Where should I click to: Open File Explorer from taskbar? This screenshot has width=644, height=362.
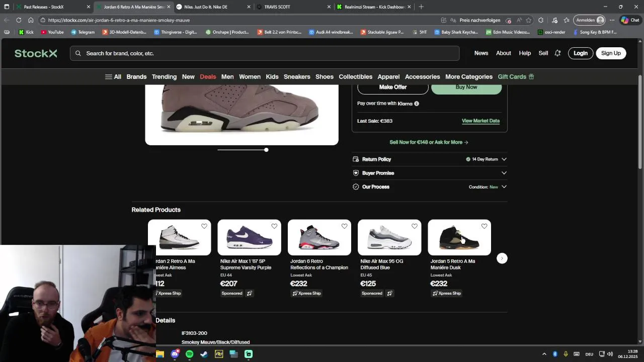(160, 354)
